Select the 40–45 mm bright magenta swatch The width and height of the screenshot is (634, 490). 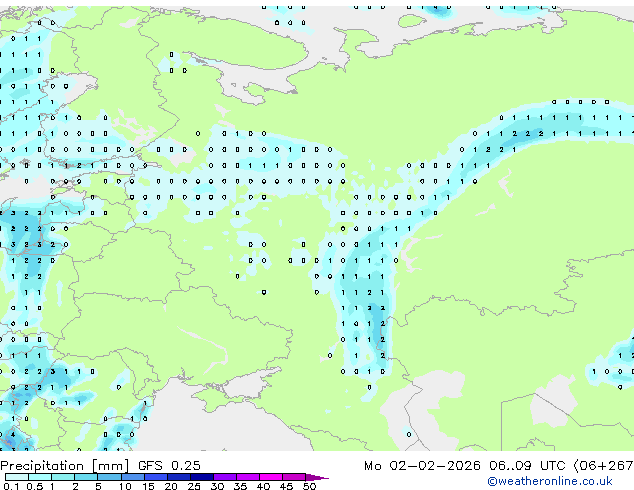271,477
